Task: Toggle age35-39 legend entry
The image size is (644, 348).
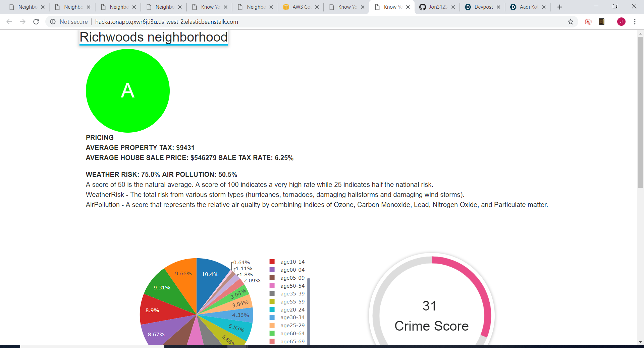Action: (x=287, y=294)
